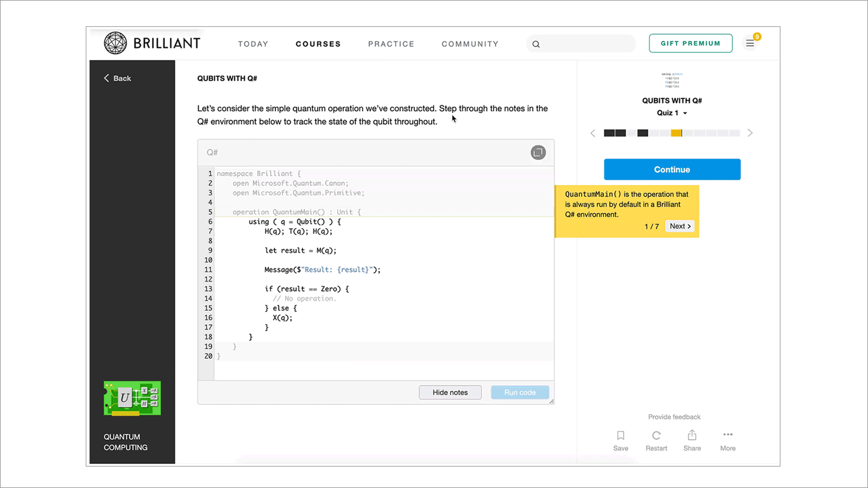This screenshot has height=488, width=868.
Task: Click the Run code button
Action: [520, 392]
